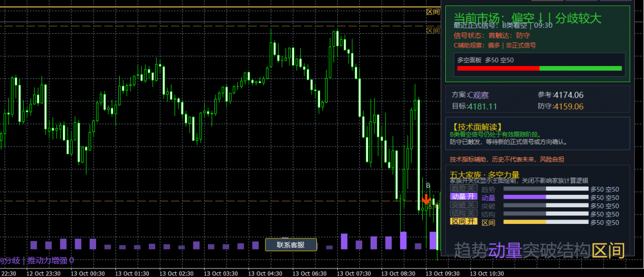644x277 pixels.
Task: Click the 五大家族 · 多空力量 heading
Action: (484, 175)
